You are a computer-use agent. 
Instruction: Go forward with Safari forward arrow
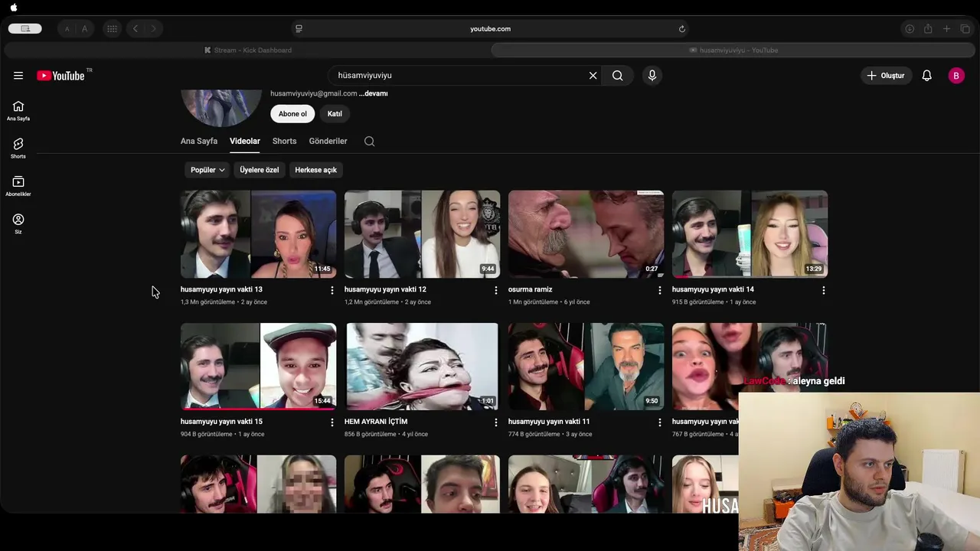pyautogui.click(x=153, y=29)
